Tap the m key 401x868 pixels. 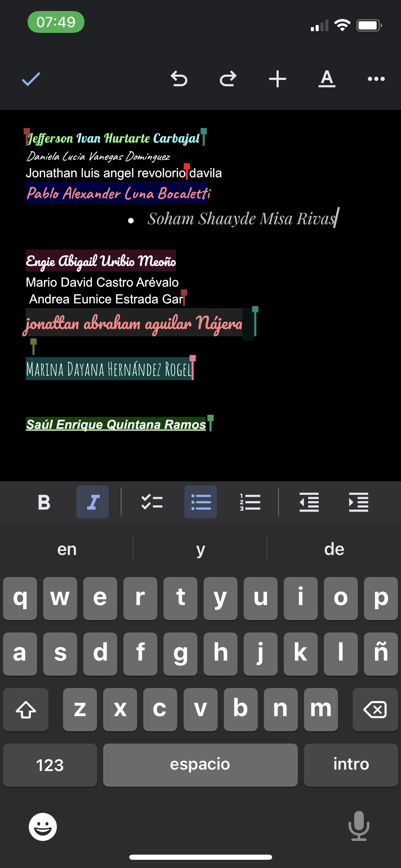(321, 709)
